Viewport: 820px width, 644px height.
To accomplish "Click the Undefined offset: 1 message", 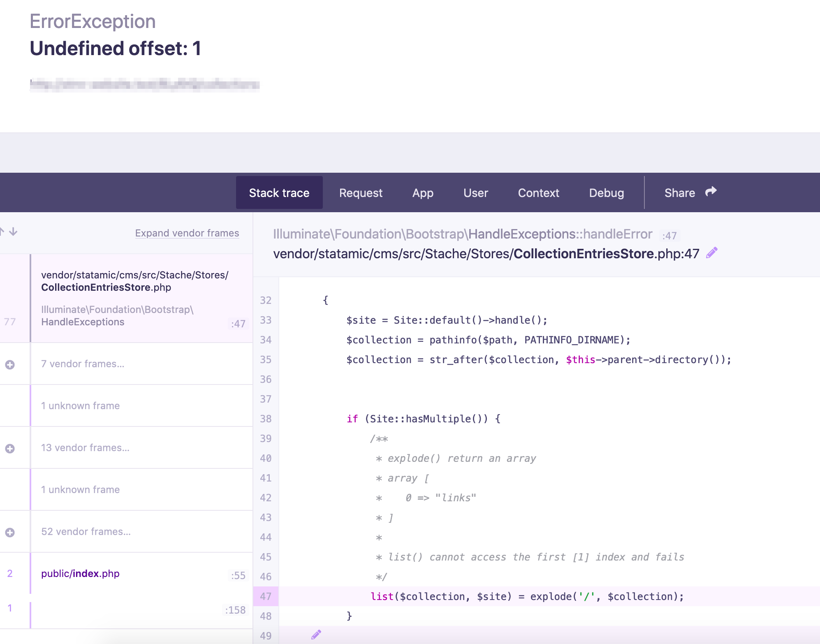I will pos(116,48).
